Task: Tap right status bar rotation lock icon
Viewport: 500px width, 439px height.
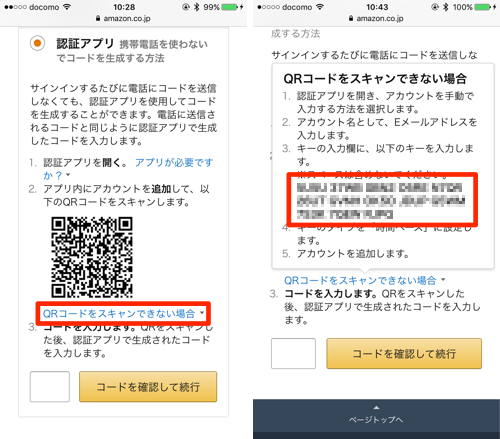Action: [435, 7]
